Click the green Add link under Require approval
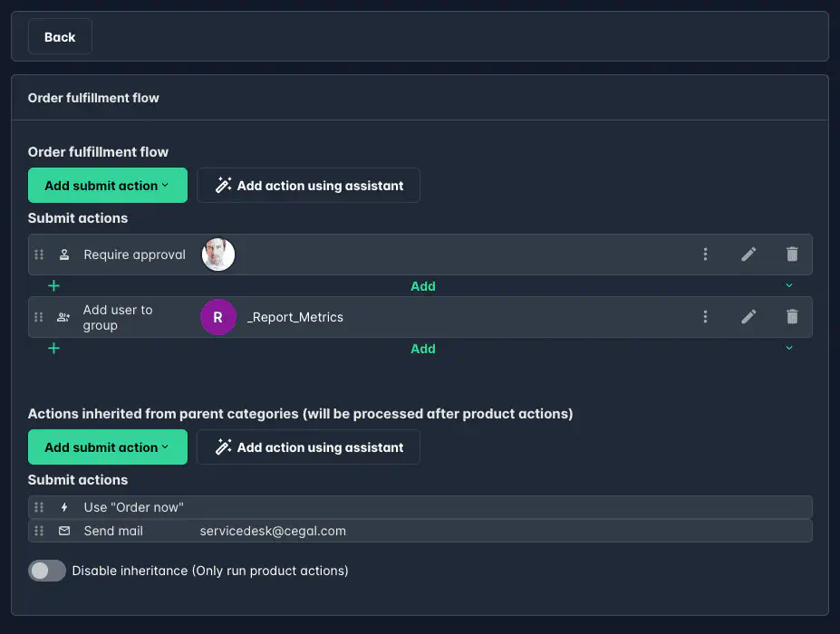Screen dimensions: 840x634 click(x=423, y=285)
